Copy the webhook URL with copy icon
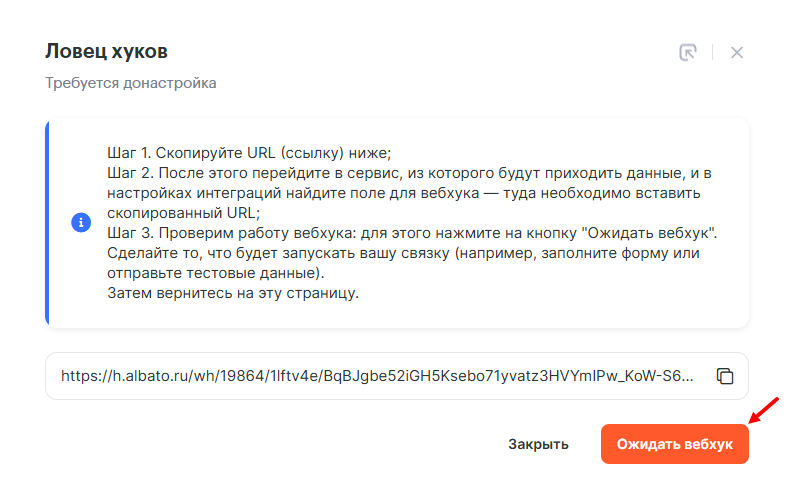 click(x=725, y=376)
